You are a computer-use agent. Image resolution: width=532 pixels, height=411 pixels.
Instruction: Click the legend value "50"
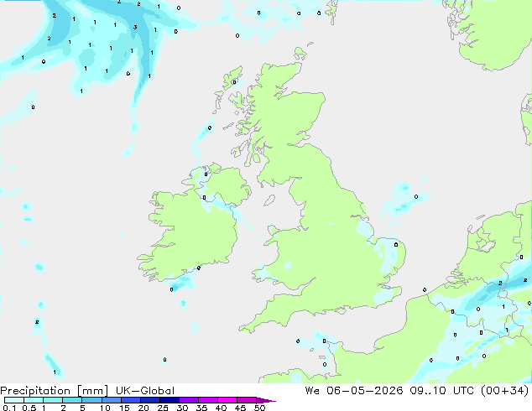click(259, 408)
